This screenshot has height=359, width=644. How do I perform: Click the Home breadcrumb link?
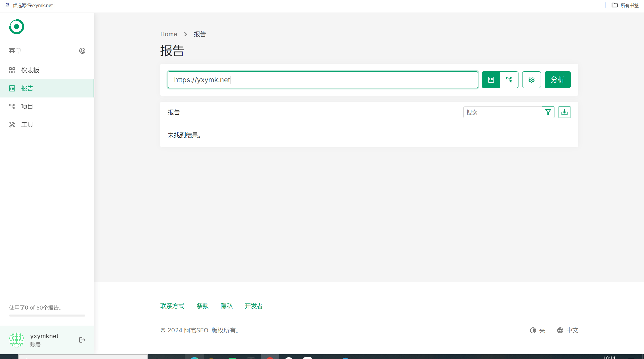tap(169, 34)
